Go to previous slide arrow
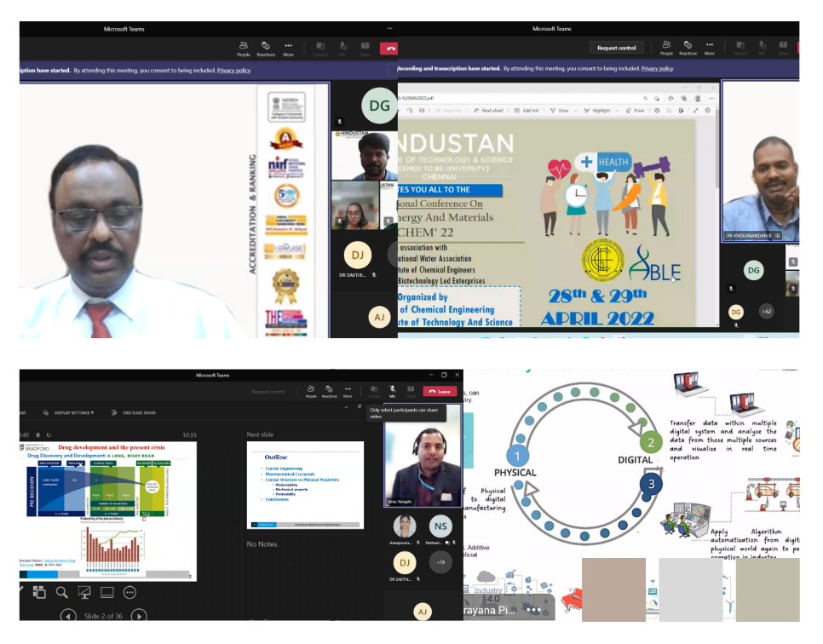The height and width of the screenshot is (644, 823). [x=68, y=615]
